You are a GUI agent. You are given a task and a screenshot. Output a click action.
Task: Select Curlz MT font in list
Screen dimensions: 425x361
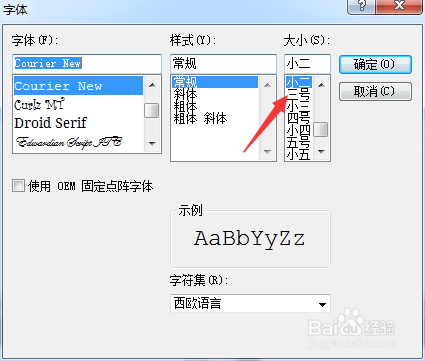point(79,105)
